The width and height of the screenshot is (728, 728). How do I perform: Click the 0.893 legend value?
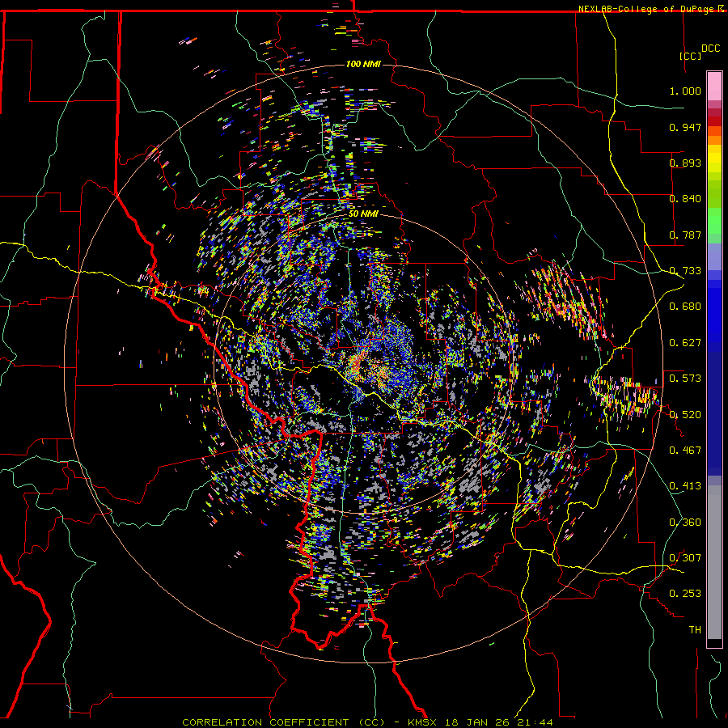click(x=685, y=163)
